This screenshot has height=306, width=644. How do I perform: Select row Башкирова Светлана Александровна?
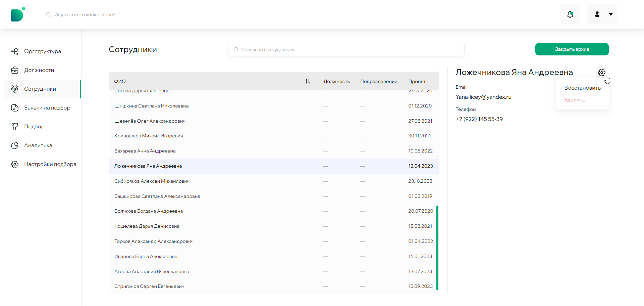pyautogui.click(x=274, y=196)
